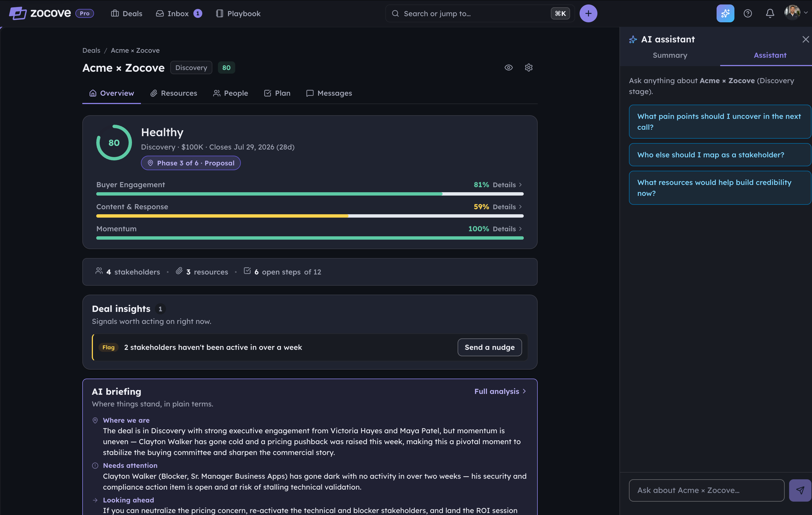Open the Pro plan badge
Viewport: 812px width, 515px height.
click(85, 13)
